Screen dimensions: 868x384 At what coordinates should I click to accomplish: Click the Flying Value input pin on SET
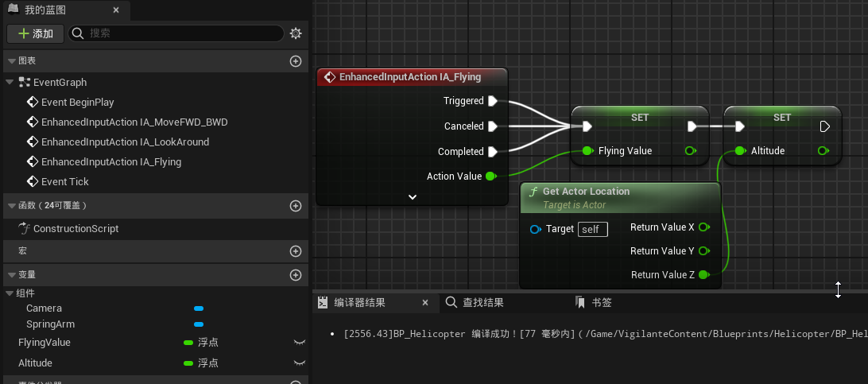(588, 150)
